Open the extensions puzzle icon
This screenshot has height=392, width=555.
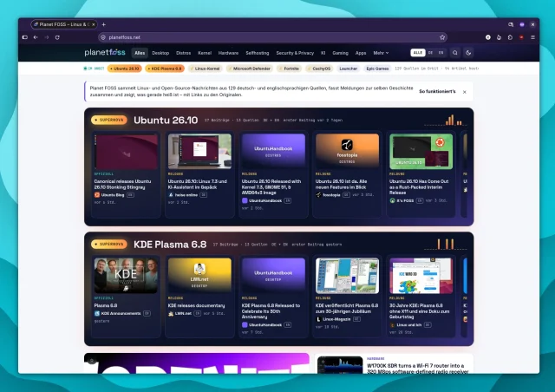pyautogui.click(x=510, y=37)
